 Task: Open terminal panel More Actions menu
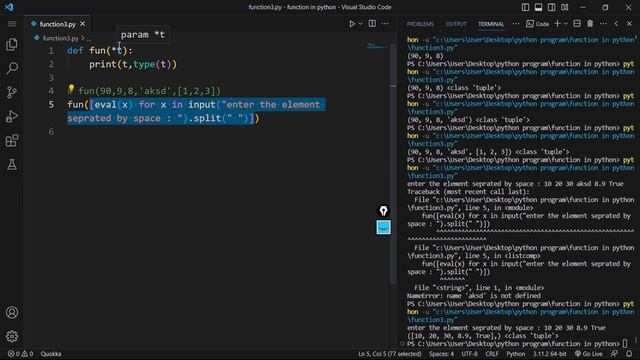(603, 24)
